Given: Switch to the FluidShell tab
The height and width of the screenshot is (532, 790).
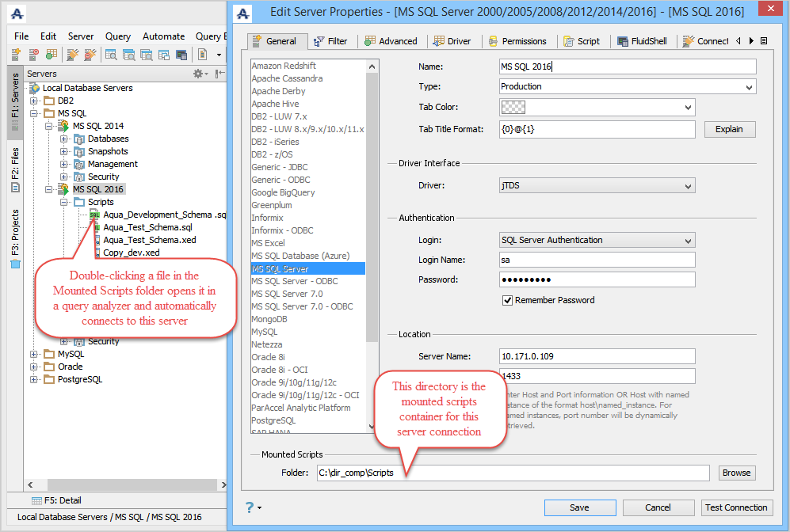Looking at the screenshot, I should (x=643, y=41).
